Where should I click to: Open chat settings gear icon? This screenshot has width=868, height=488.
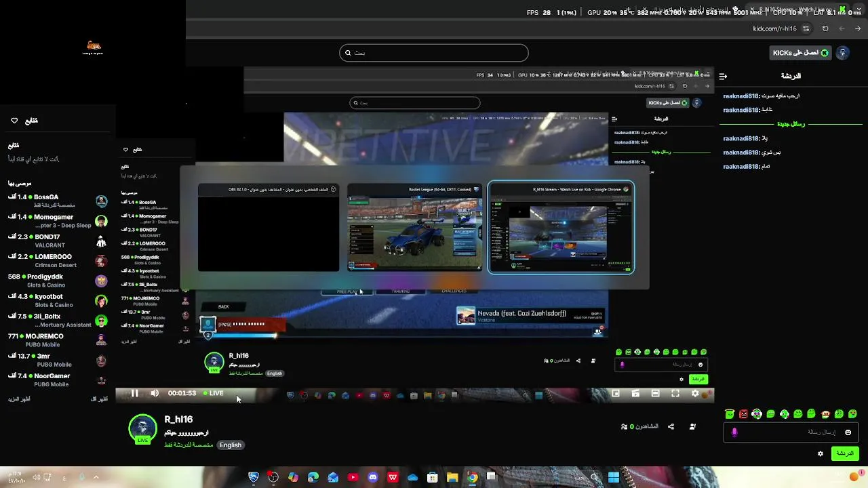[821, 453]
